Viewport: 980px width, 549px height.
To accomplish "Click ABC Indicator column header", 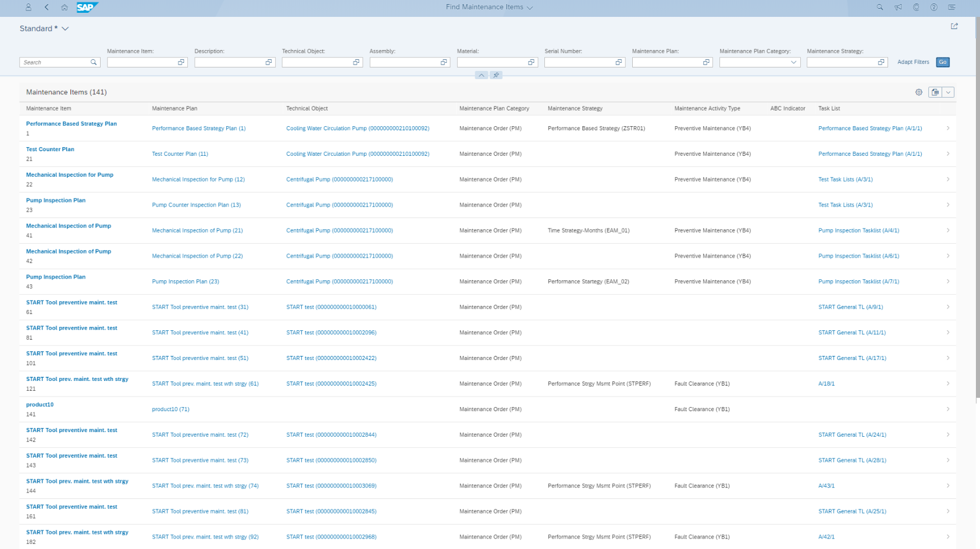I will tap(787, 109).
